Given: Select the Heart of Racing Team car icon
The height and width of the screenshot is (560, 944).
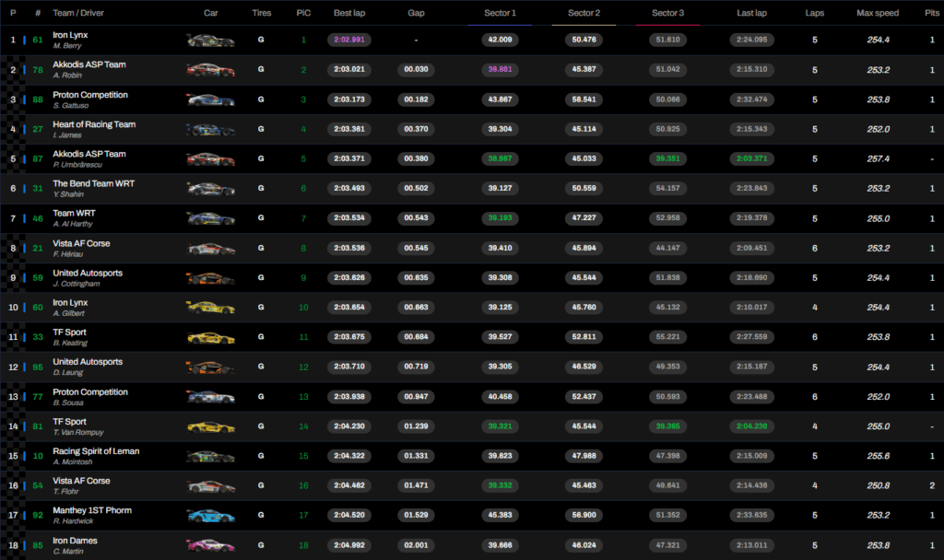Looking at the screenshot, I should [210, 130].
